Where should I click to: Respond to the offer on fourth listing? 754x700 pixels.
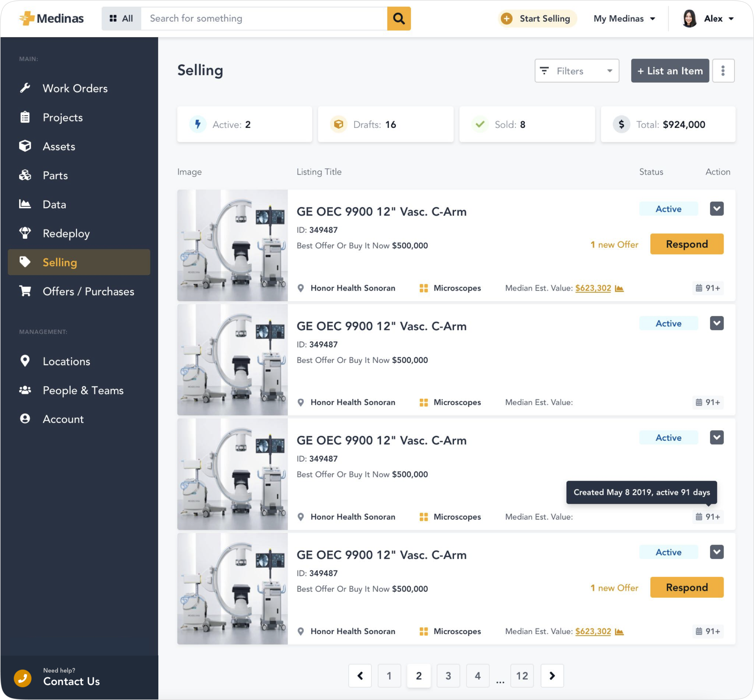pyautogui.click(x=687, y=587)
